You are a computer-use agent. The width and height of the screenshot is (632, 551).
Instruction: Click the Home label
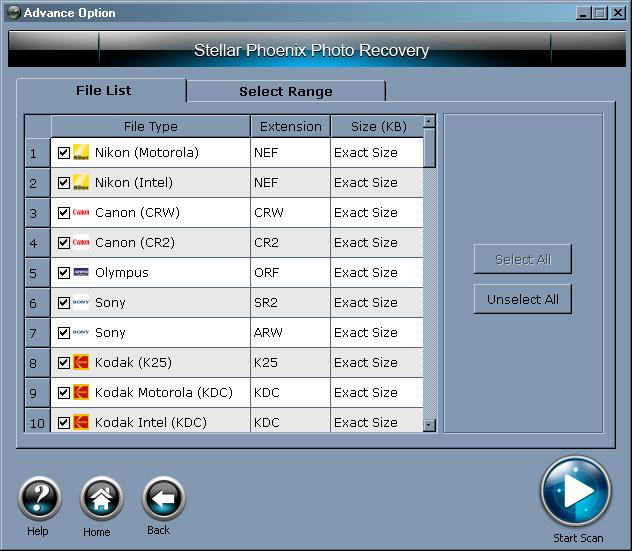(97, 532)
